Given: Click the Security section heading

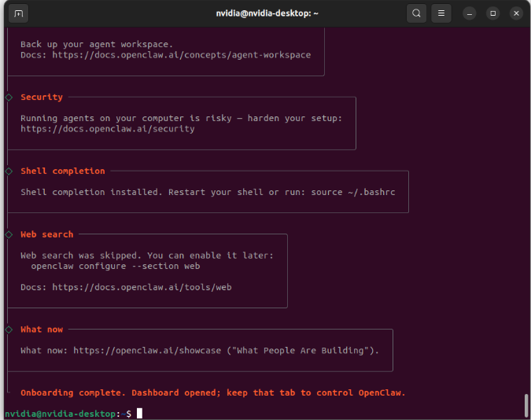Looking at the screenshot, I should (x=42, y=98).
